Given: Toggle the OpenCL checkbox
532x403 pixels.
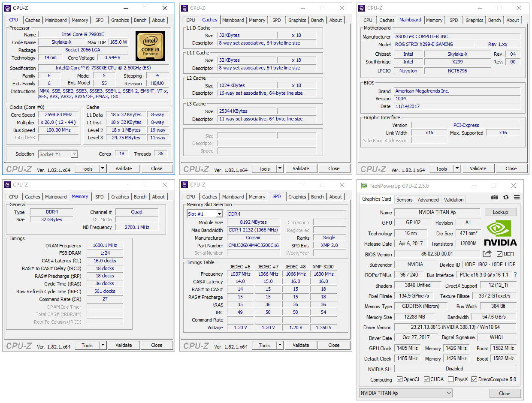Looking at the screenshot, I should [x=399, y=379].
